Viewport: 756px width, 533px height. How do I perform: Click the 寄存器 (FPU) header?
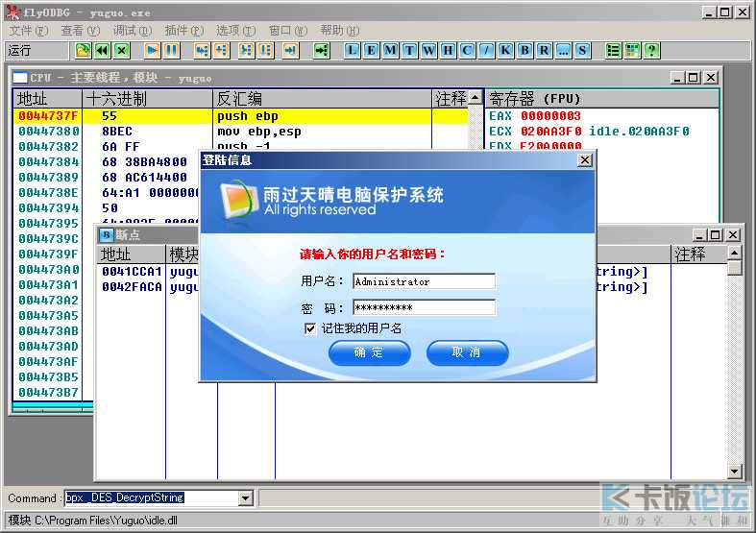point(601,99)
